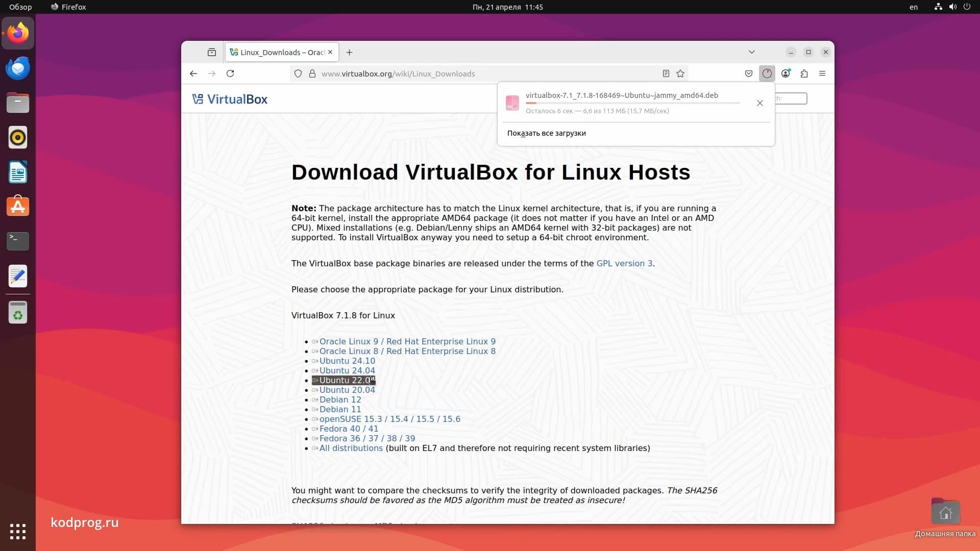The height and width of the screenshot is (551, 980).
Task: Save page to Pocket
Action: pyautogui.click(x=749, y=73)
